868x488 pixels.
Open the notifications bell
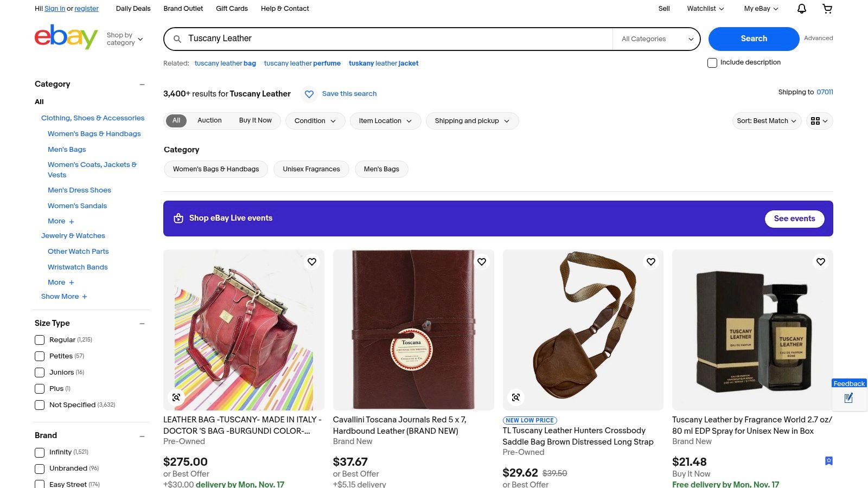(801, 9)
